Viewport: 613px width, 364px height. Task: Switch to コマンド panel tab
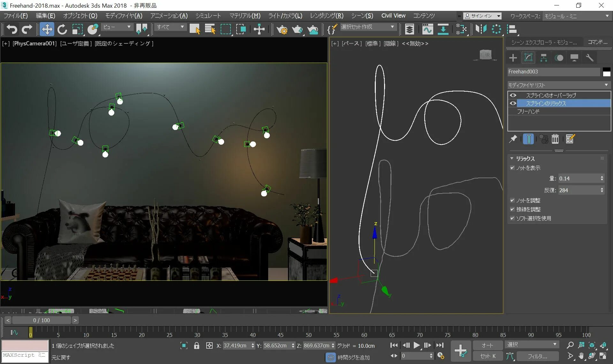598,42
